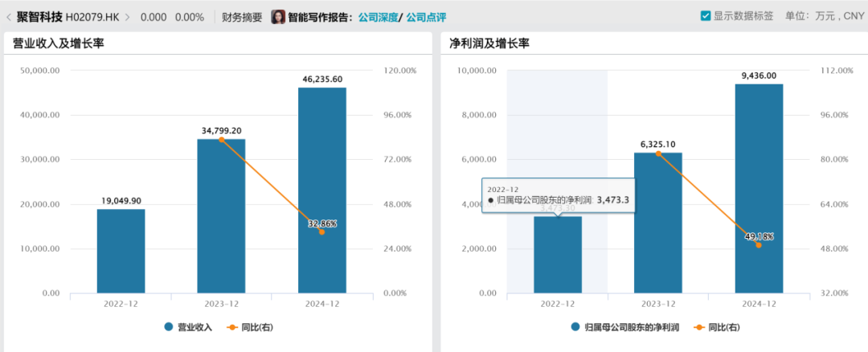This screenshot has height=352, width=868.
Task: Click the previous stock left arrow
Action: pyautogui.click(x=8, y=17)
